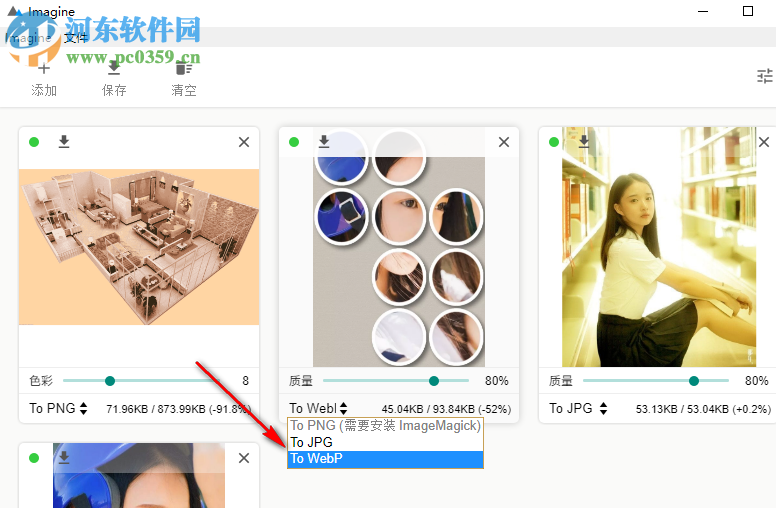
Task: Close the blue helmet image card
Action: (x=243, y=458)
